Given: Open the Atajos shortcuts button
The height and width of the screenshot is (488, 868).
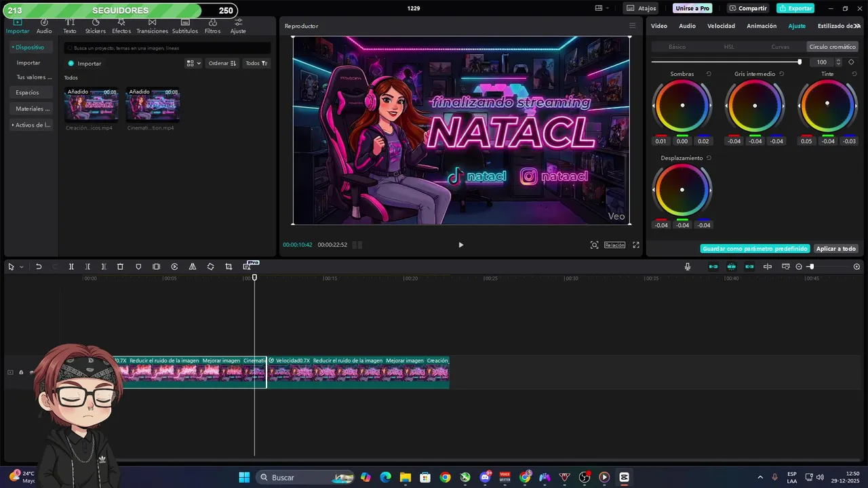Looking at the screenshot, I should pos(642,8).
